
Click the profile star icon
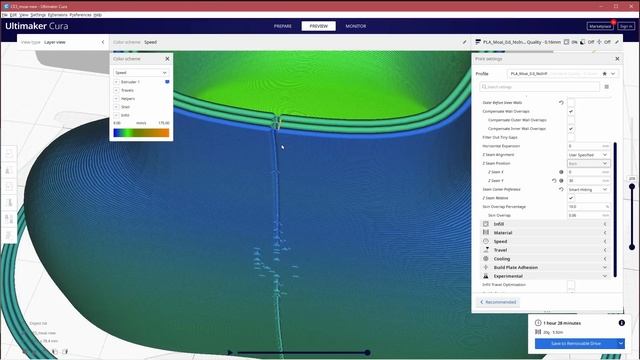[604, 73]
